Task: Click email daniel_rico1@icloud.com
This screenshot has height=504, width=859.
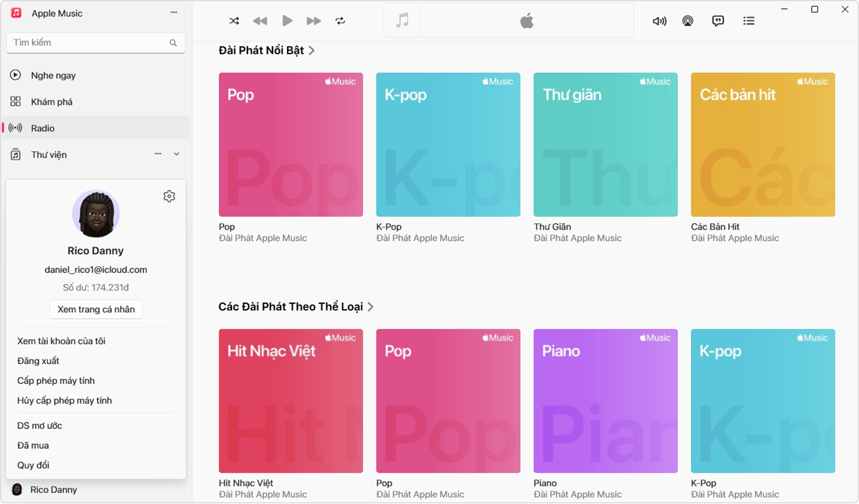Action: [x=96, y=270]
